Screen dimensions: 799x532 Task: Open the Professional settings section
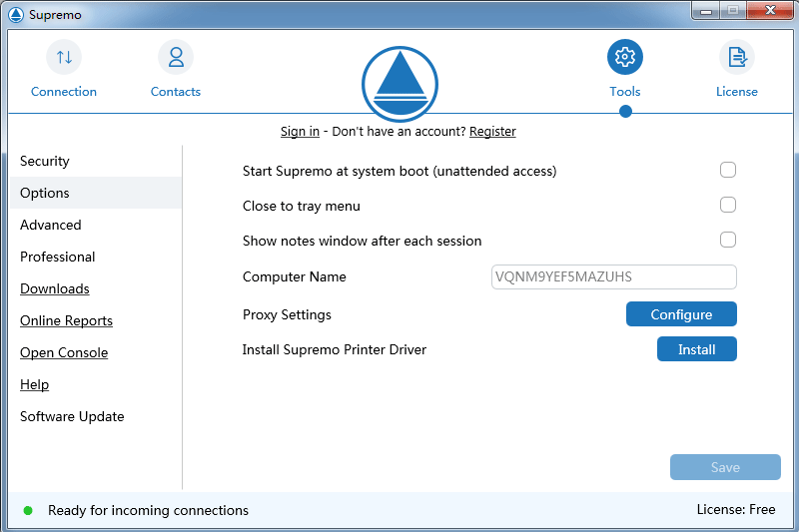95,258
